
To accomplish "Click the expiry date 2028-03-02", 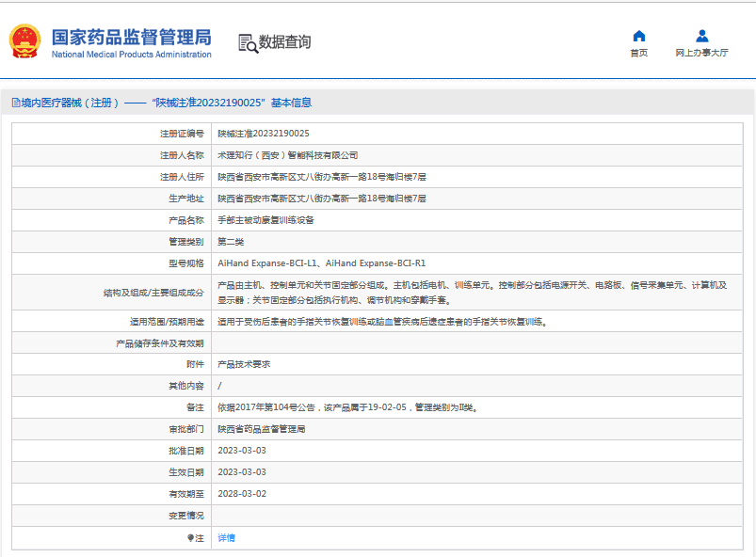I will click(x=242, y=494).
